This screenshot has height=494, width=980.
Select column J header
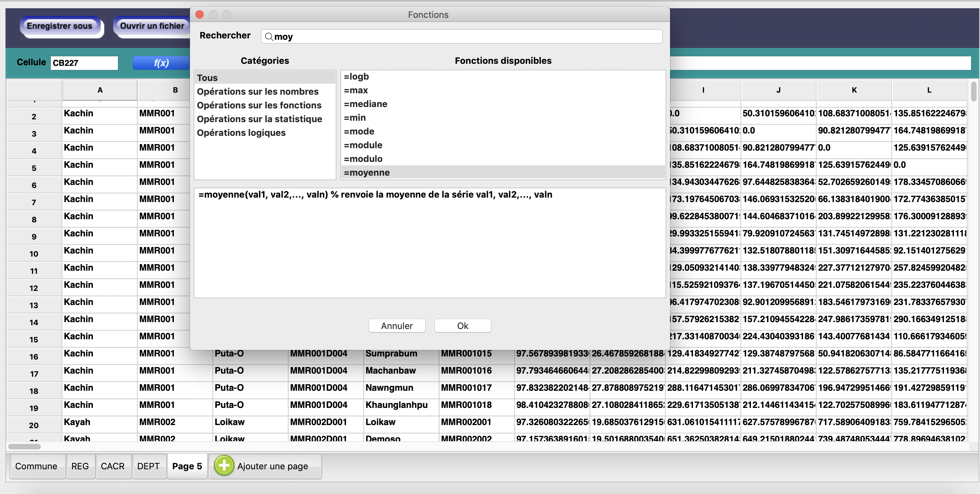coord(778,90)
